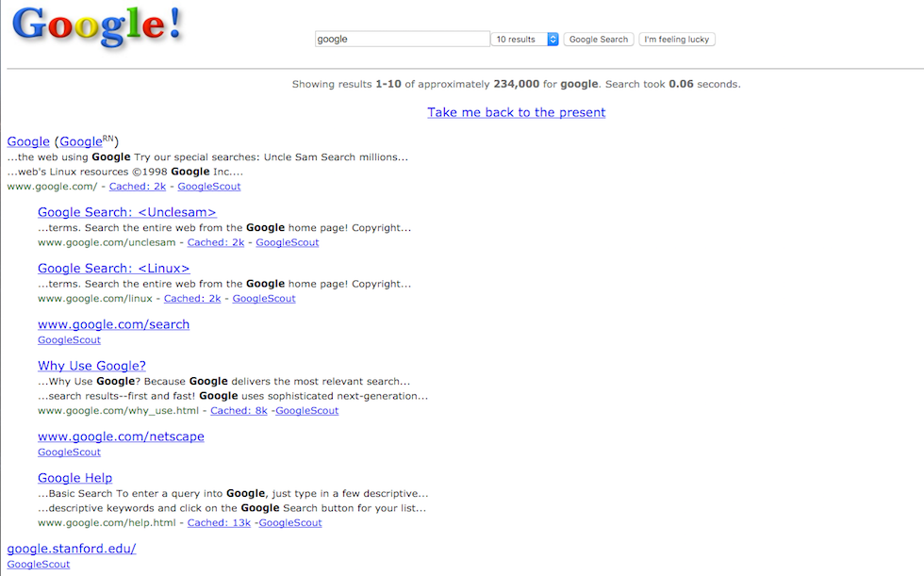Visit www.google.com/netscape result link

[121, 436]
